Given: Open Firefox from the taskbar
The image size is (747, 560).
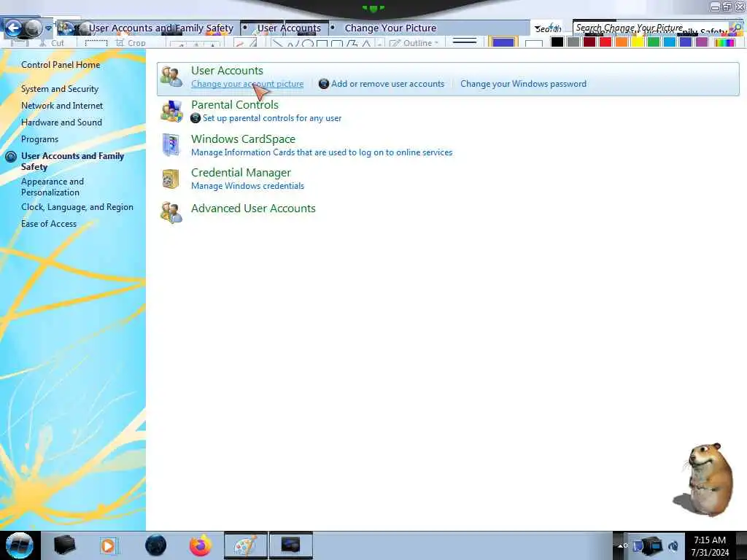Looking at the screenshot, I should [x=201, y=545].
